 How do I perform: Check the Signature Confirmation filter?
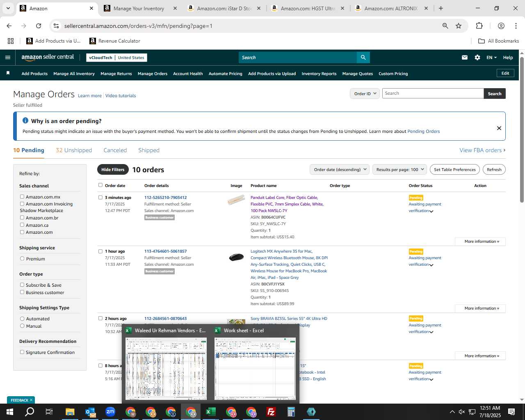[22, 352]
